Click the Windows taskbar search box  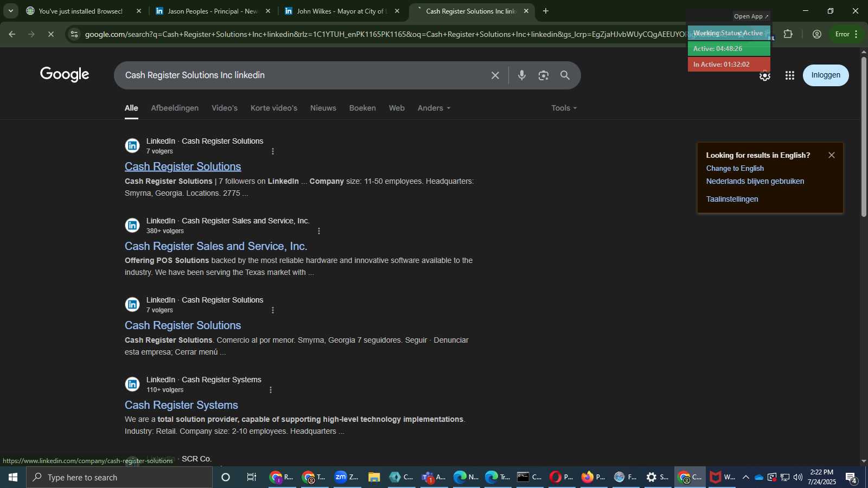click(x=119, y=477)
